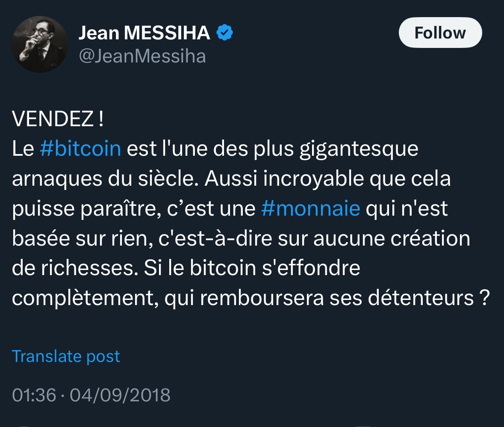Click the 01:36 post time
This screenshot has width=504, height=427.
(34, 394)
